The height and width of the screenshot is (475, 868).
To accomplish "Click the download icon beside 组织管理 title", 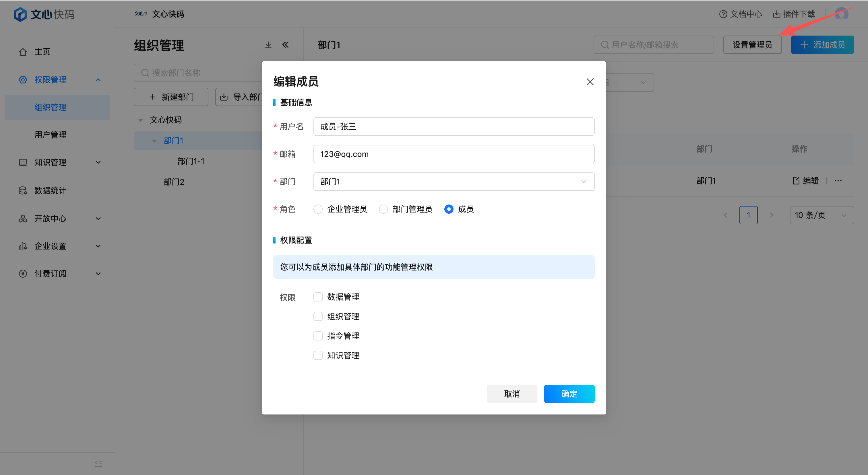I will [x=268, y=45].
